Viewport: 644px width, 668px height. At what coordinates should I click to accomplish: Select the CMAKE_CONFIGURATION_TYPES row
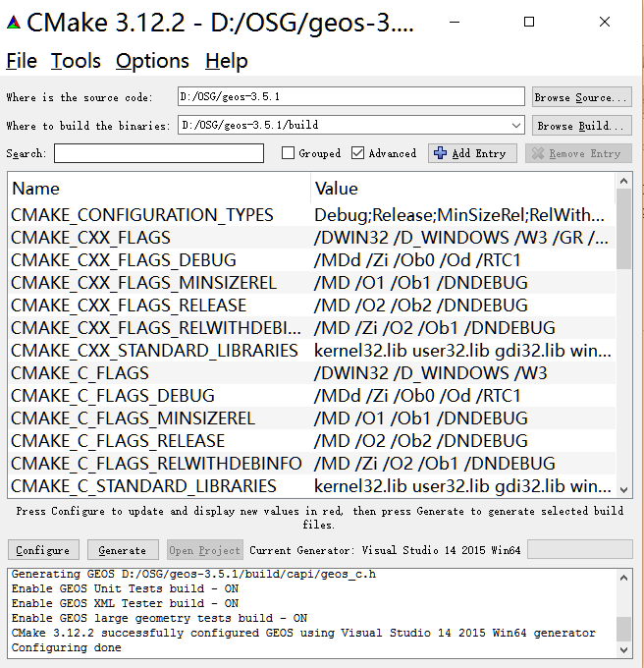click(312, 215)
